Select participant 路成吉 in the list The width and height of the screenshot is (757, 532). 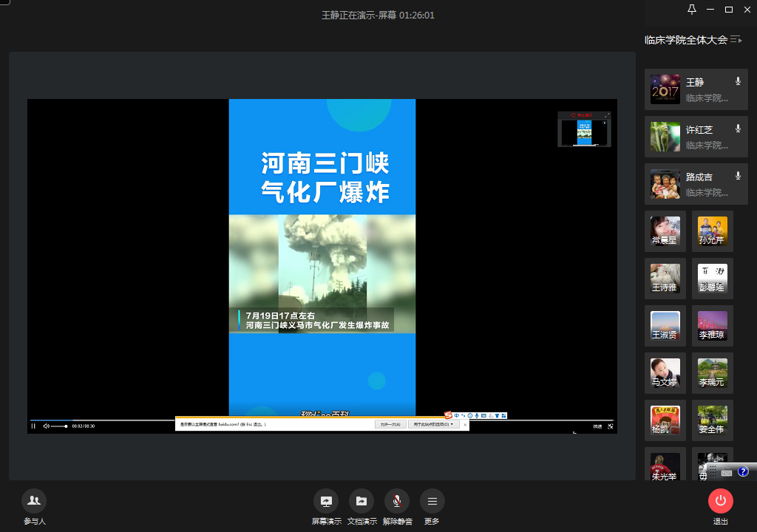[x=696, y=184]
